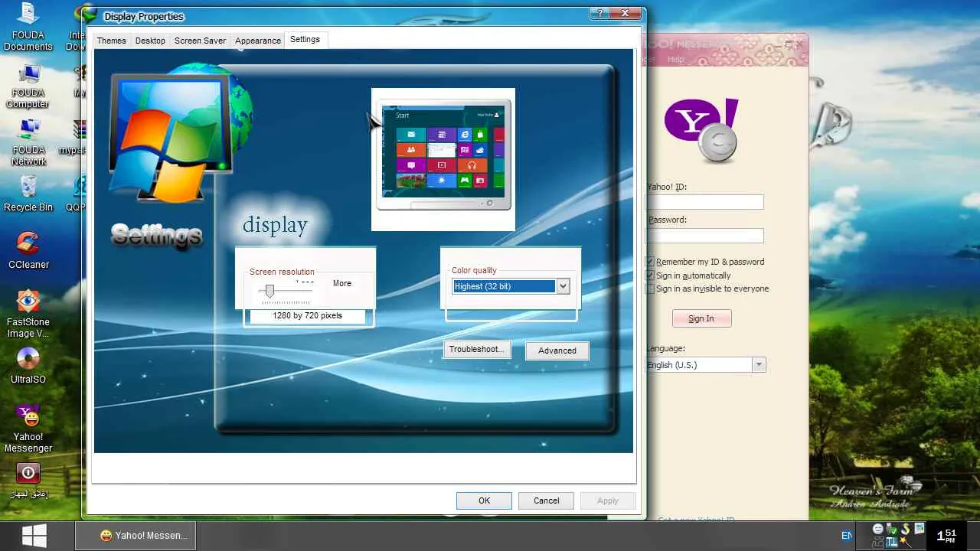Click the Advanced button
980x551 pixels.
click(557, 350)
